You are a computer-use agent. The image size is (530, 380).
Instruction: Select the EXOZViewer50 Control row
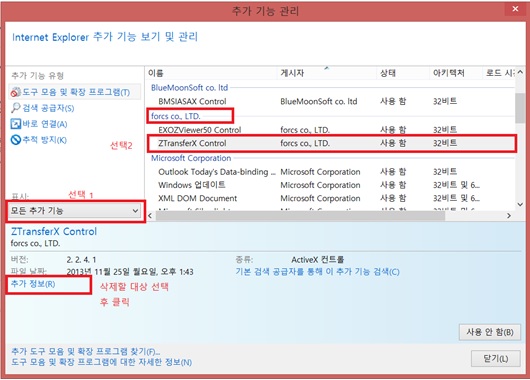click(331, 130)
